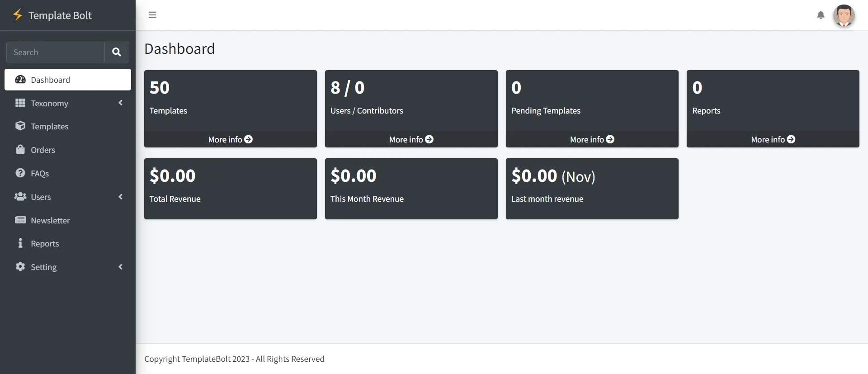
Task: Click the Newsletter icon in sidebar
Action: coord(20,220)
